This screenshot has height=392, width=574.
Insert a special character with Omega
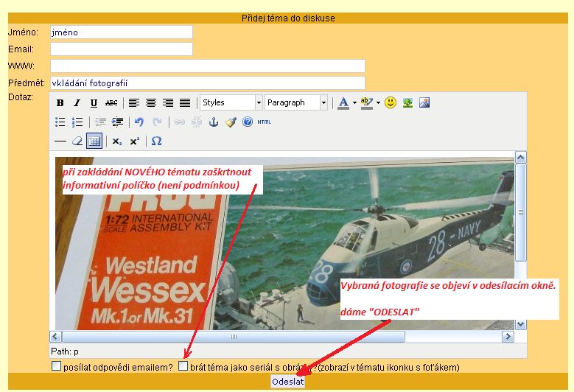tap(157, 141)
